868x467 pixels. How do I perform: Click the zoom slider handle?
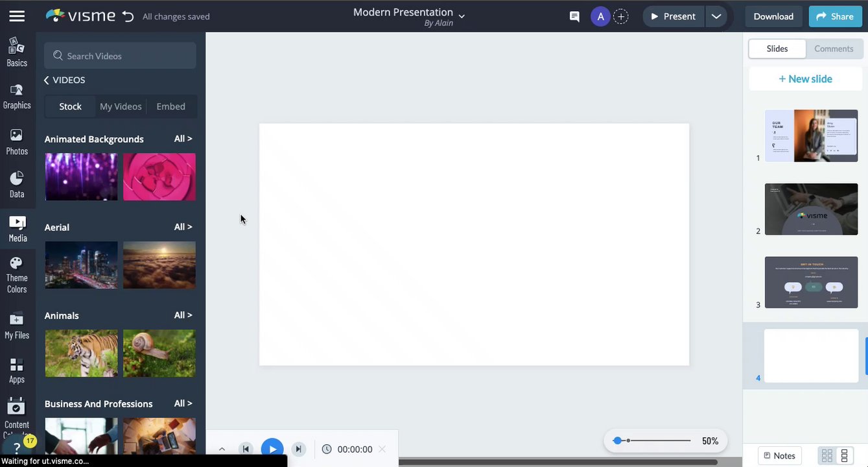[618, 440]
